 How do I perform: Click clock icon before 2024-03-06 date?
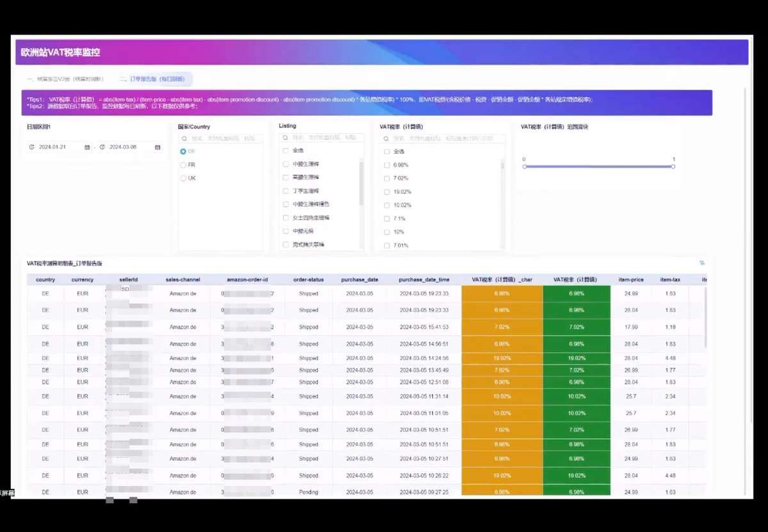[102, 147]
